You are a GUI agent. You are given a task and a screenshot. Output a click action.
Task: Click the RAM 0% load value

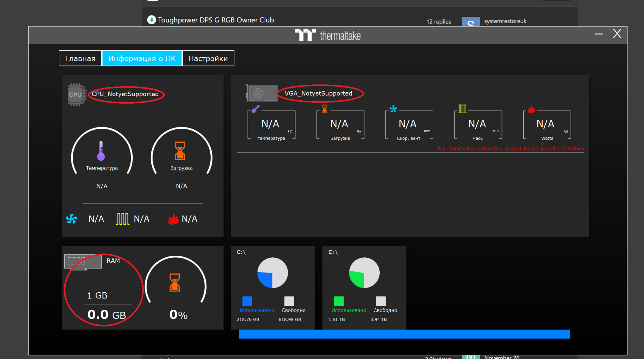click(x=178, y=314)
